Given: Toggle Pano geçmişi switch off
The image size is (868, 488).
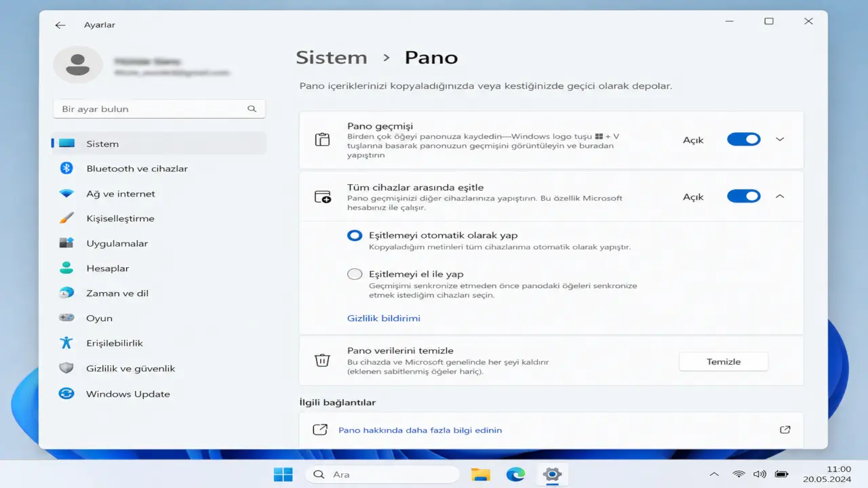Looking at the screenshot, I should [x=744, y=139].
